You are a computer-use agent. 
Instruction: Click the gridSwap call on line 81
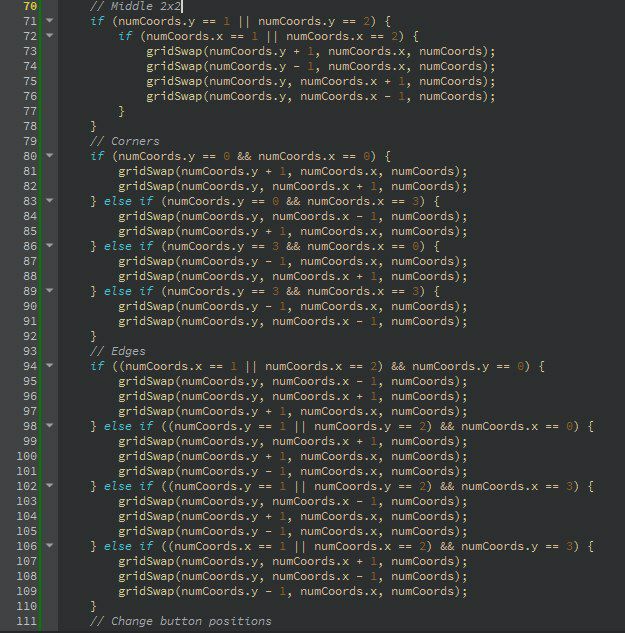pos(293,171)
